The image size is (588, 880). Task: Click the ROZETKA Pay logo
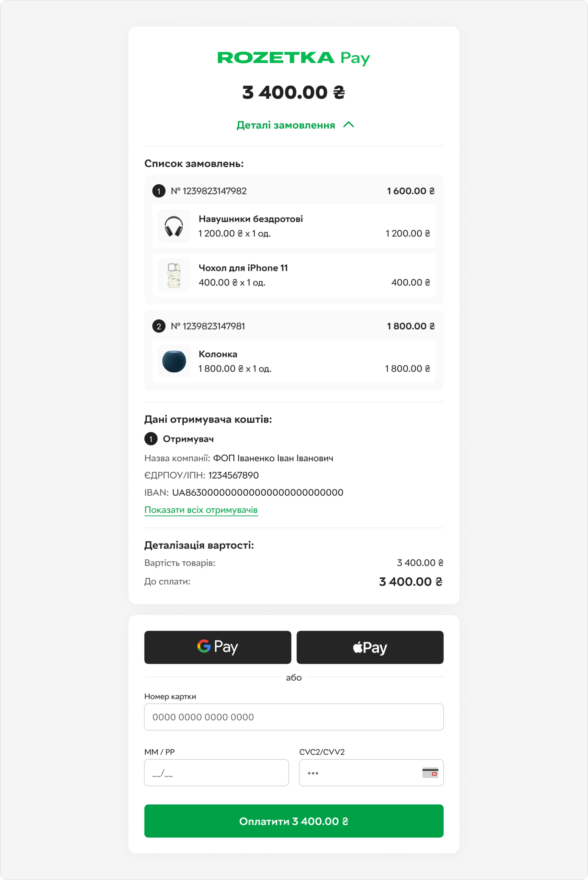pos(294,58)
